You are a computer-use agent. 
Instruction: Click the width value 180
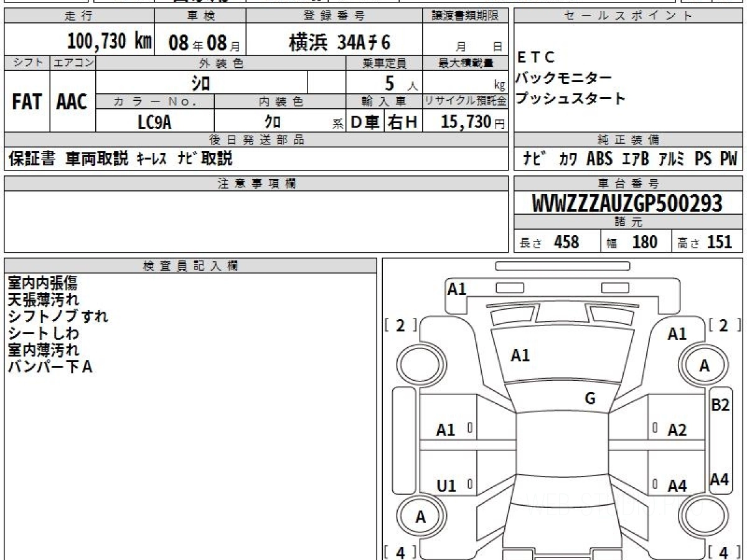click(645, 242)
